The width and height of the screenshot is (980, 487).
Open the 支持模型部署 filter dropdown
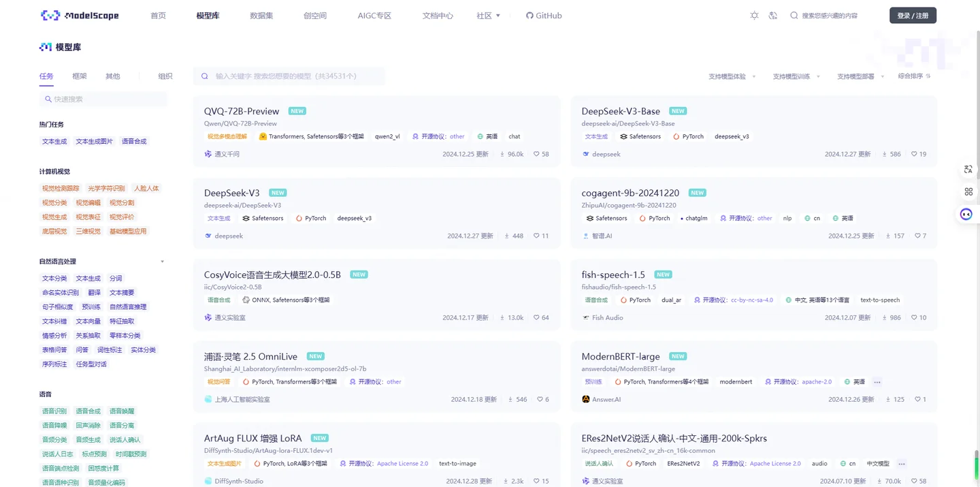[861, 76]
